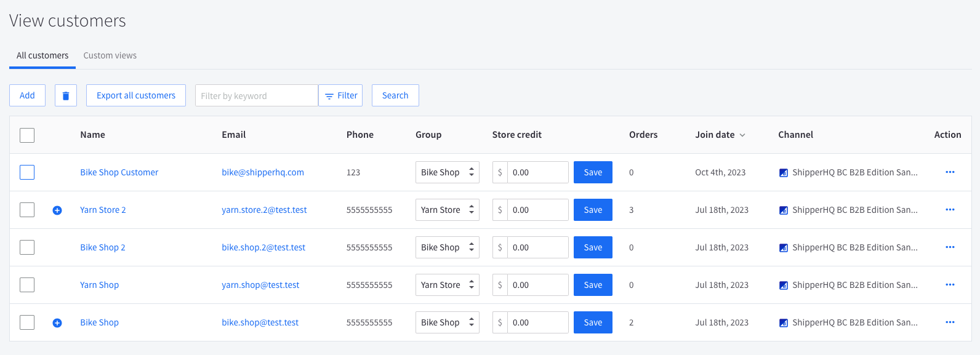Switch to Custom views tab
The height and width of the screenshot is (355, 980).
pyautogui.click(x=110, y=55)
